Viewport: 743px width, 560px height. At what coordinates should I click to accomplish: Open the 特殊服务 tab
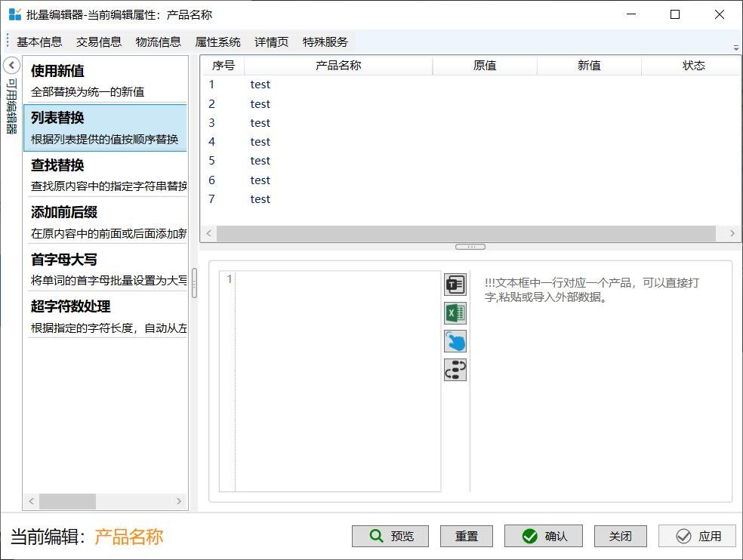click(x=325, y=42)
